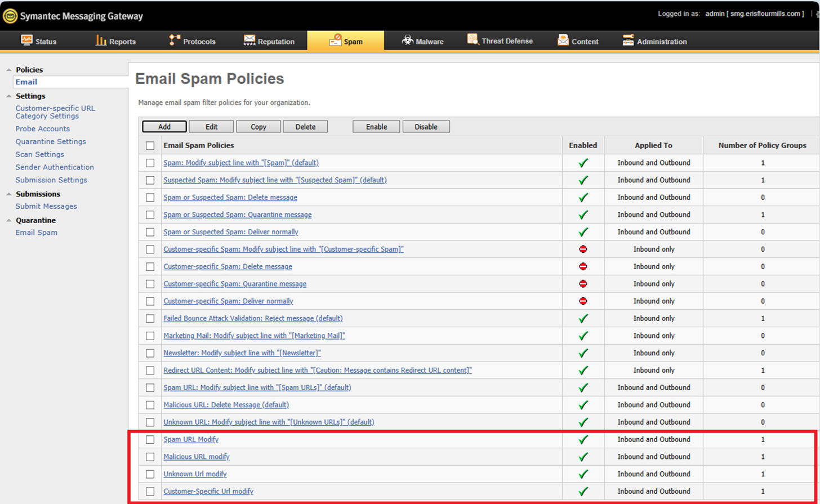
Task: Tick the Malicious URL: Delete Message checkbox
Action: click(150, 405)
